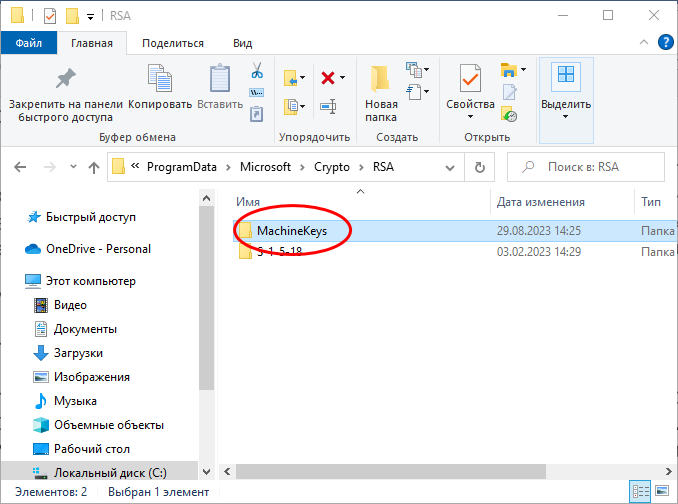Image resolution: width=678 pixels, height=504 pixels.
Task: Create a new folder via Новая папка
Action: (x=381, y=94)
